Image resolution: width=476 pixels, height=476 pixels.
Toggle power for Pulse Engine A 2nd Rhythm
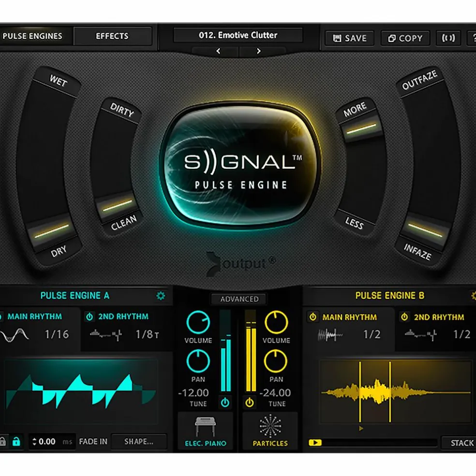[x=89, y=317]
